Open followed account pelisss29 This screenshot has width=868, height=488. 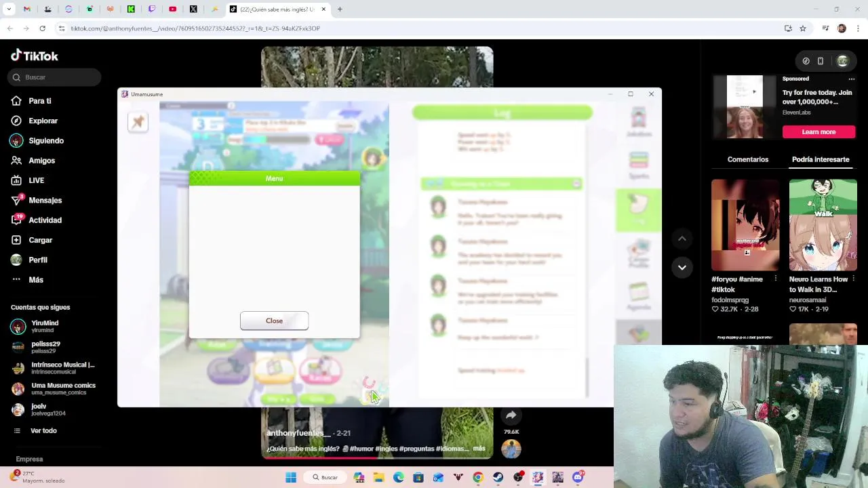pyautogui.click(x=45, y=347)
